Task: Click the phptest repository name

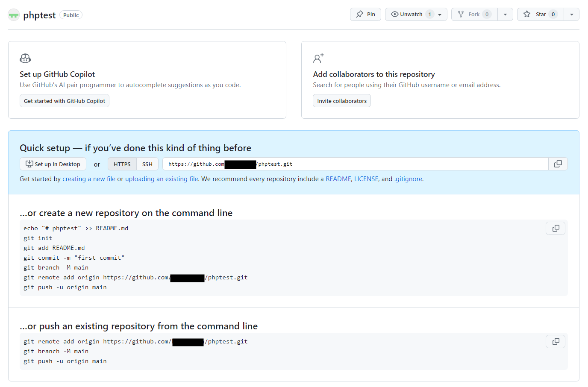Action: tap(39, 15)
